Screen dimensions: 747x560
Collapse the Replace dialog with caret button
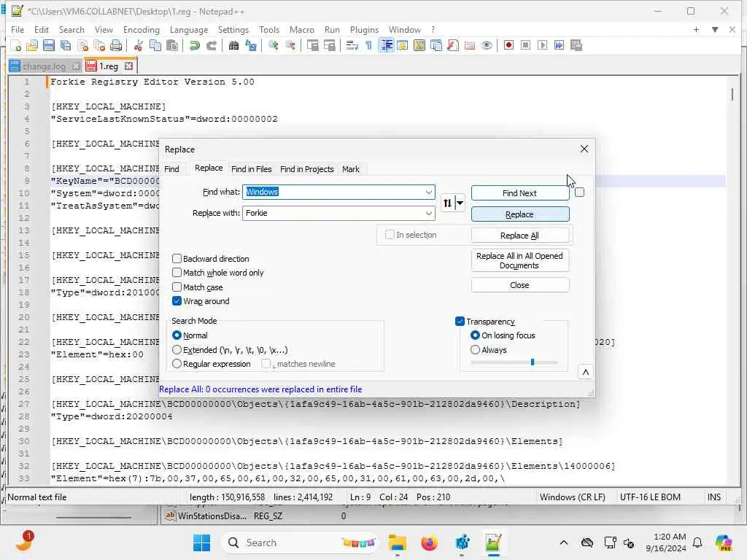click(x=586, y=372)
